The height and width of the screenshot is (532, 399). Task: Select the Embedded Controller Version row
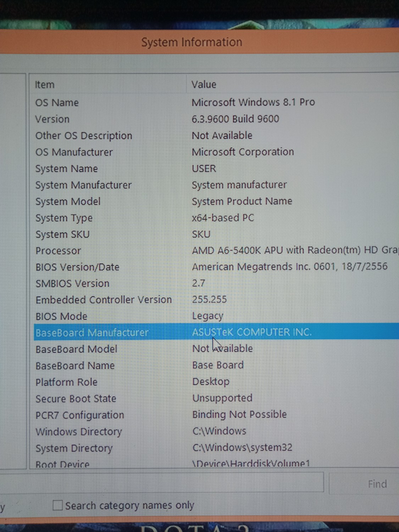click(x=216, y=300)
